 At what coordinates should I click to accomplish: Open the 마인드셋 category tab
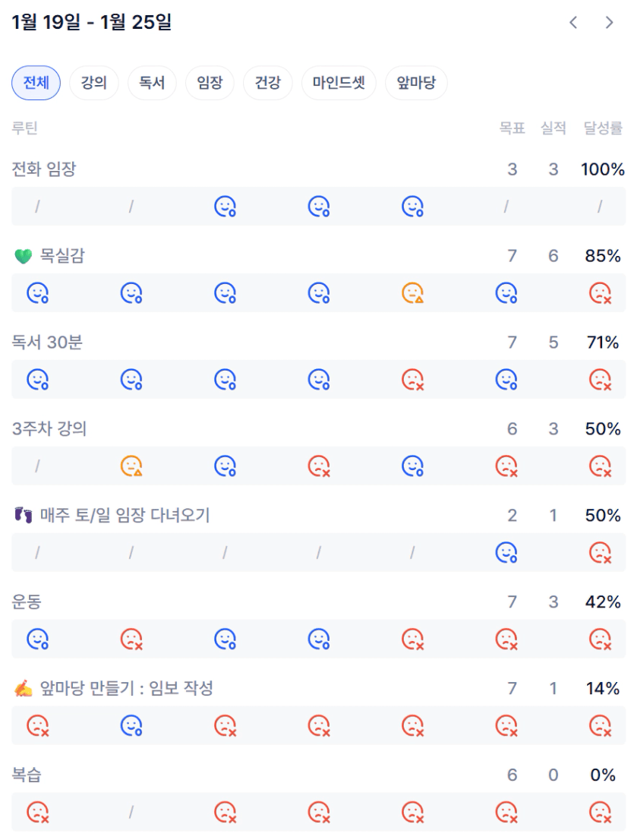pyautogui.click(x=339, y=83)
